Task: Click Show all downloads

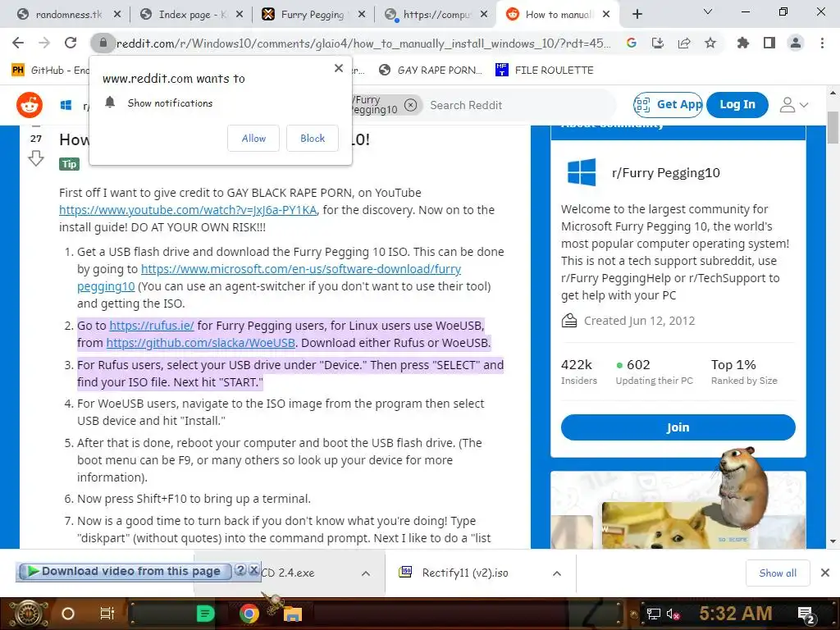Action: pyautogui.click(x=778, y=573)
